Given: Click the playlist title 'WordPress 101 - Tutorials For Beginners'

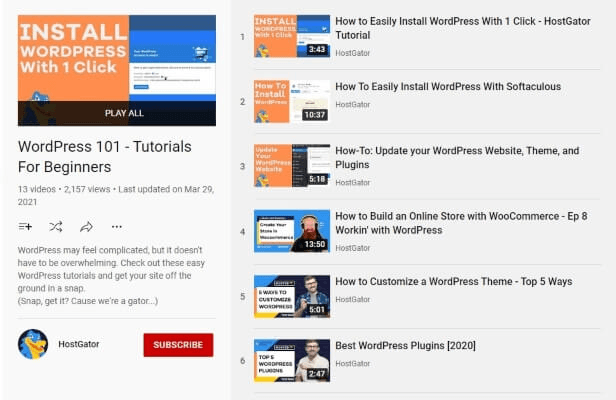Looking at the screenshot, I should 105,157.
